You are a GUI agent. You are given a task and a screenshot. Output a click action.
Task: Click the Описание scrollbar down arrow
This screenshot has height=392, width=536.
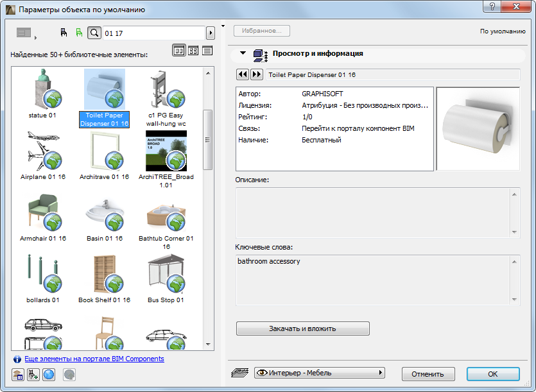[514, 232]
